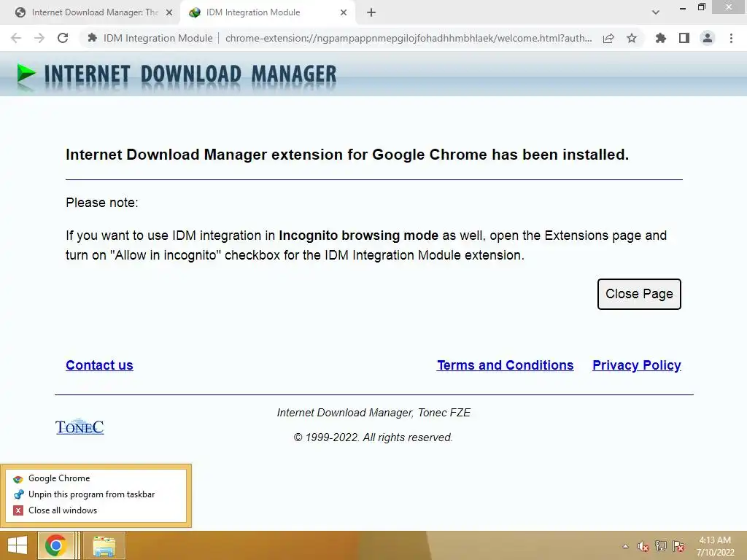Show hidden system tray icons
747x560 pixels.
coord(625,546)
